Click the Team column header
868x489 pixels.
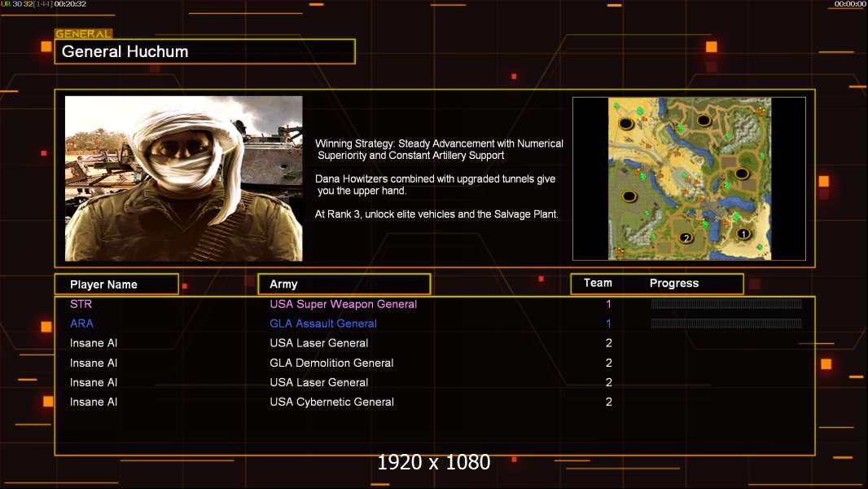point(598,283)
